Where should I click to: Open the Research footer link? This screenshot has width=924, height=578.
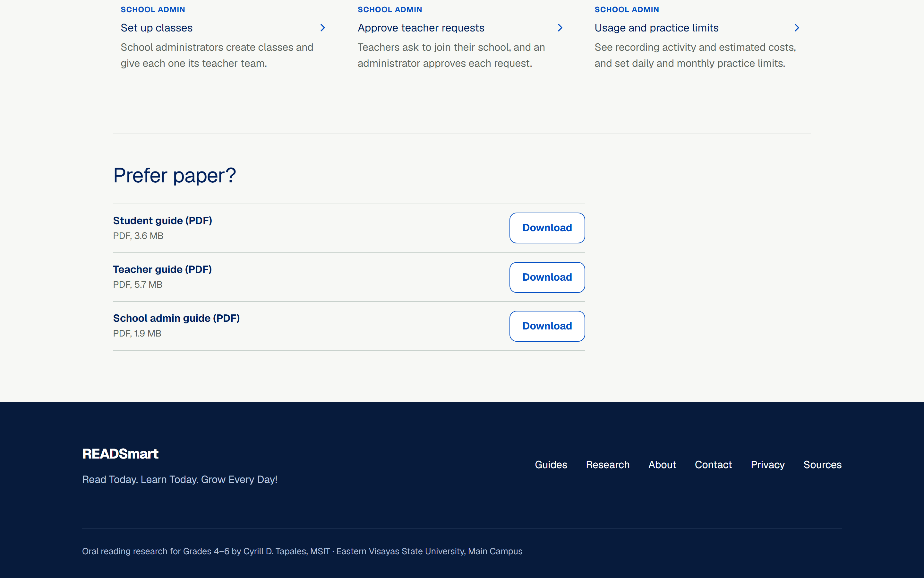coord(607,464)
